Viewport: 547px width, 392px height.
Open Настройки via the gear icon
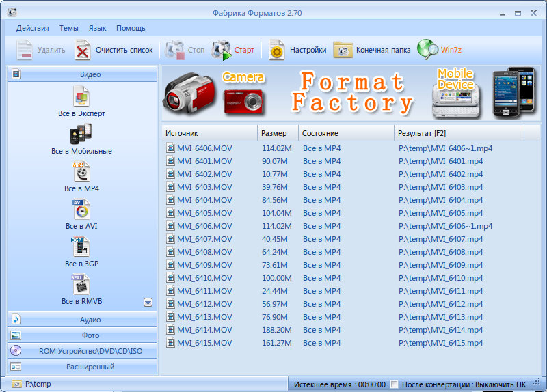277,50
